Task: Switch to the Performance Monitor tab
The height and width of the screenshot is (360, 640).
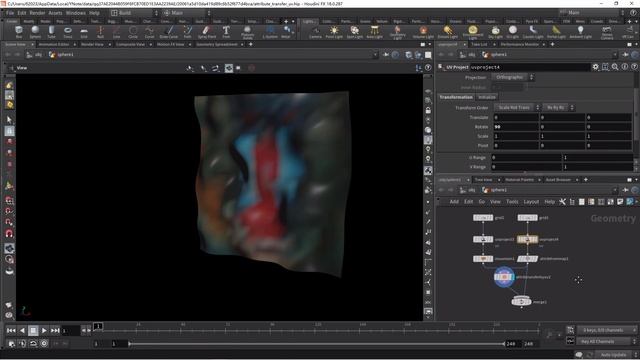Action: click(x=520, y=44)
